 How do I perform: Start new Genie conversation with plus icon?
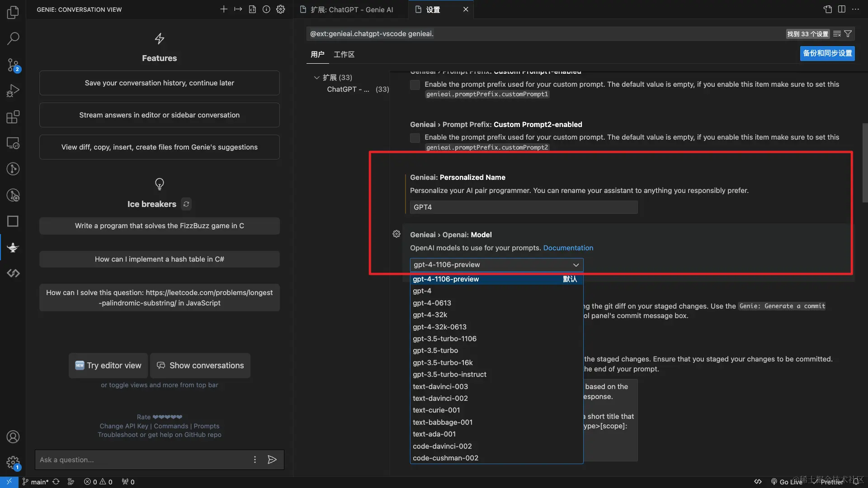pos(223,9)
